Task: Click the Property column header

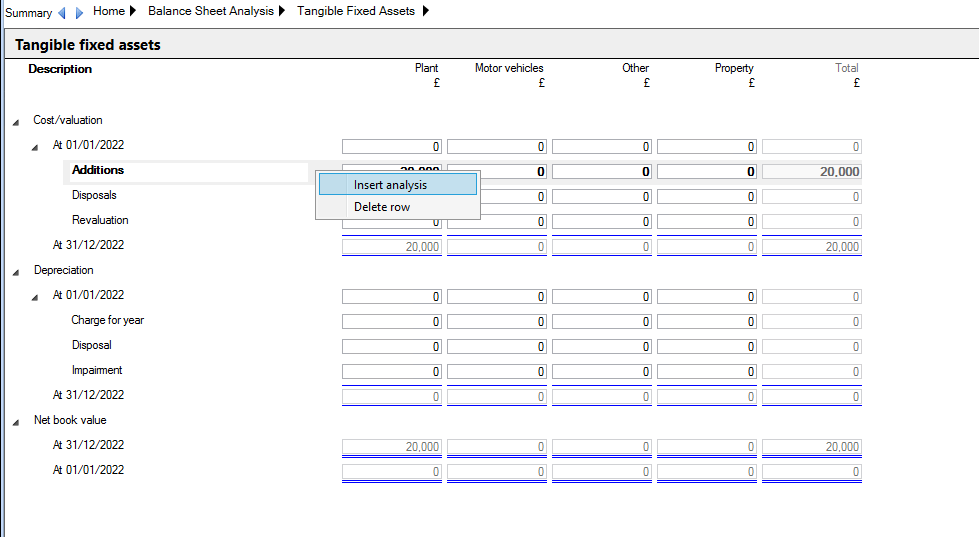Action: [734, 68]
